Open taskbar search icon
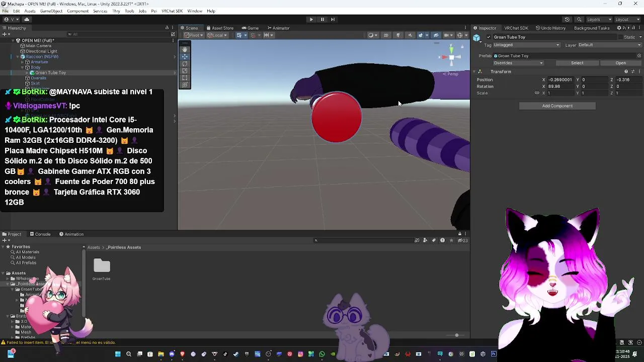 129,354
